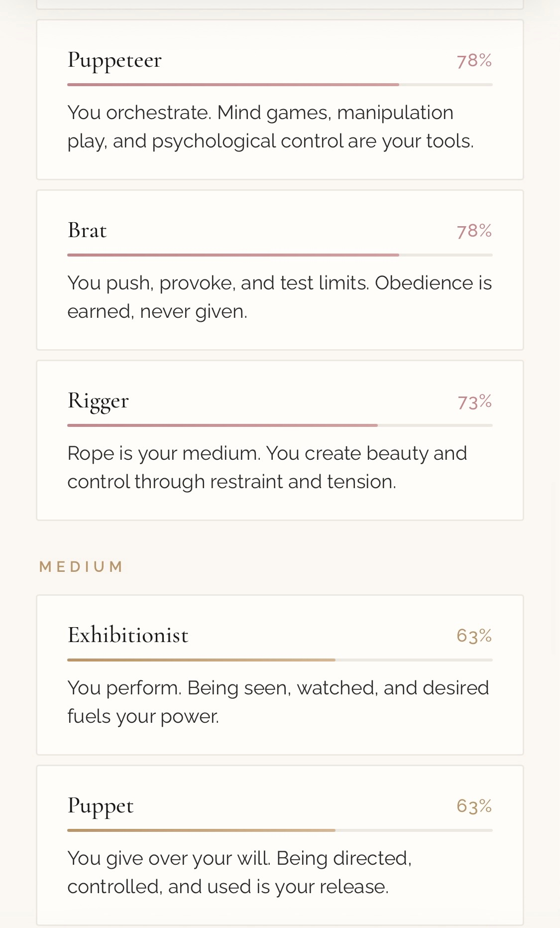Screen dimensions: 560x928
Task: Click the Rigger progress bar
Action: [280, 425]
